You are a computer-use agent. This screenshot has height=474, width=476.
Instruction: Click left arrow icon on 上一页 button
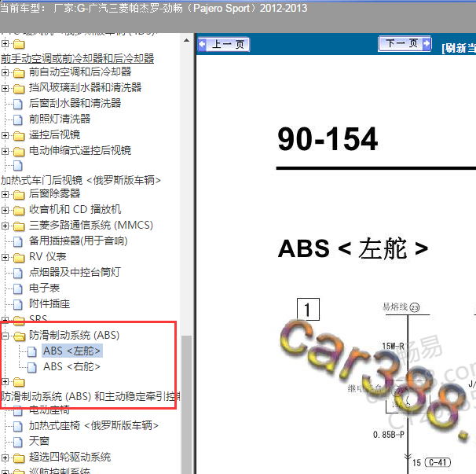coord(202,45)
